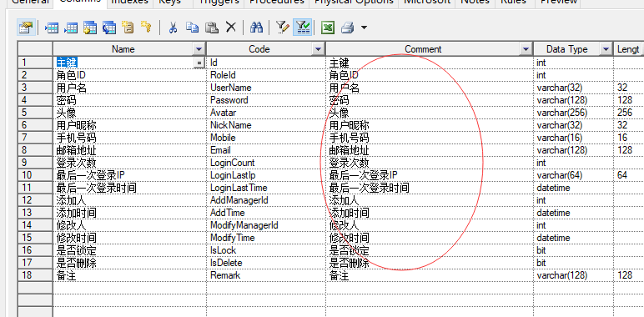Select the LoginLastTime code cell

point(266,188)
